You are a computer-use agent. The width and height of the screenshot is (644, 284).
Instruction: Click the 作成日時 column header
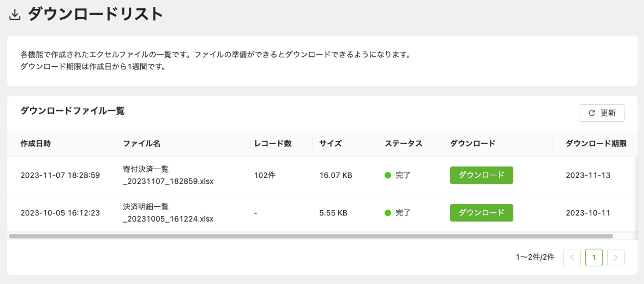(36, 143)
